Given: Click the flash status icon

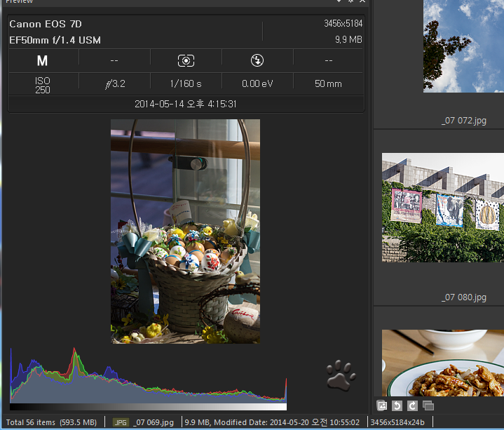Looking at the screenshot, I should pyautogui.click(x=257, y=60).
